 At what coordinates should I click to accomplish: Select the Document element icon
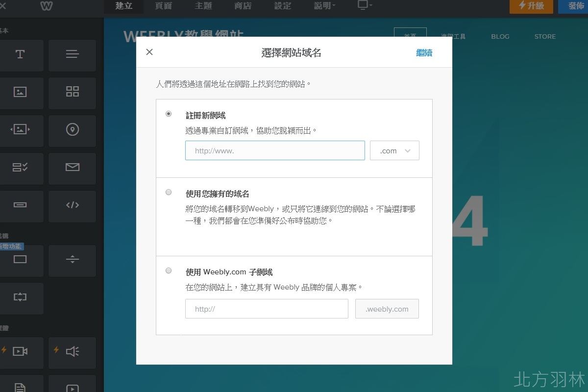click(20, 387)
